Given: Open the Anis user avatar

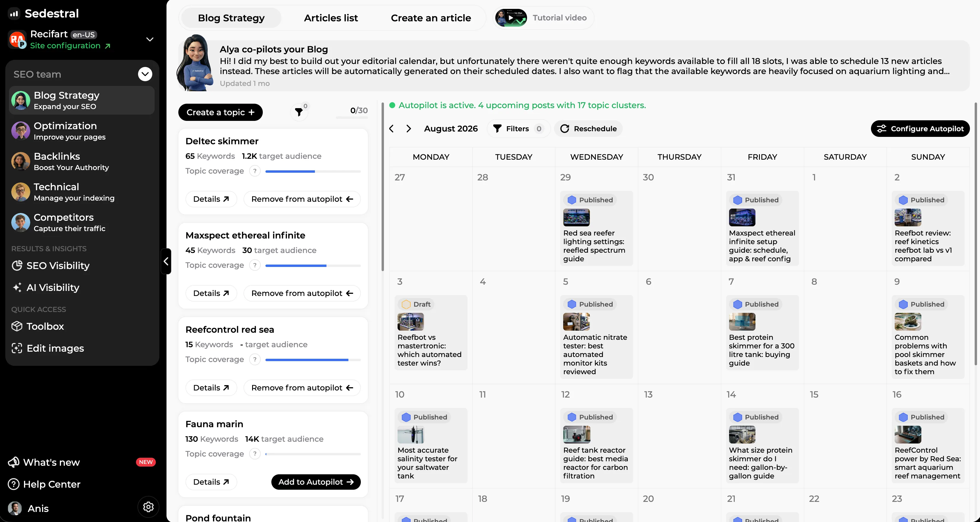Looking at the screenshot, I should tap(15, 509).
